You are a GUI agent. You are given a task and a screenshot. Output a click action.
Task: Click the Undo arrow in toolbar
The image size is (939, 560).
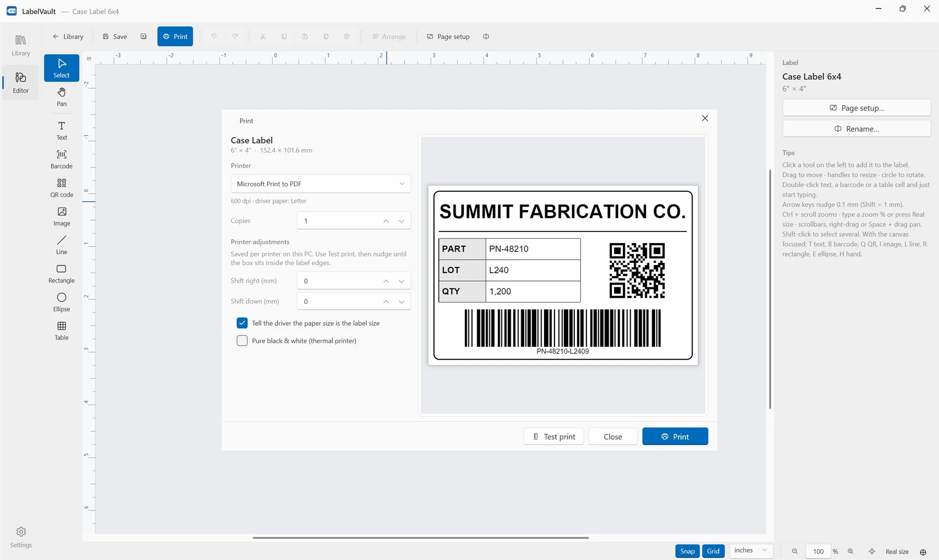(x=214, y=36)
